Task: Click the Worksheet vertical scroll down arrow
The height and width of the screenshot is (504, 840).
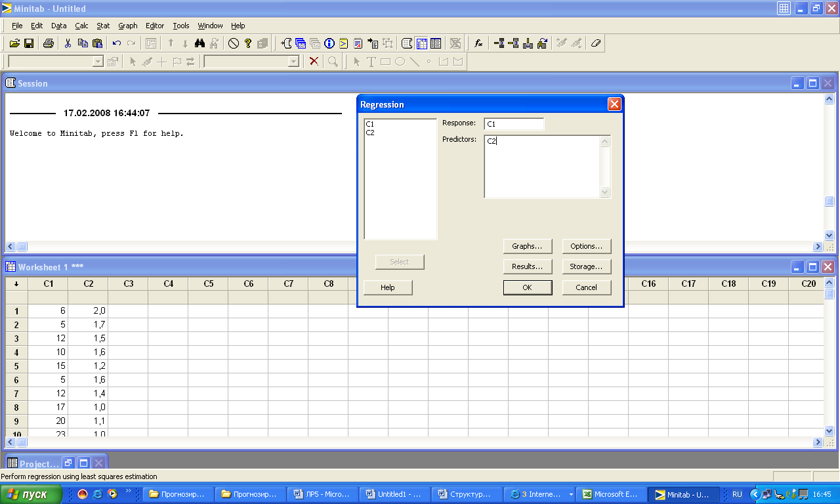Action: coord(829,430)
